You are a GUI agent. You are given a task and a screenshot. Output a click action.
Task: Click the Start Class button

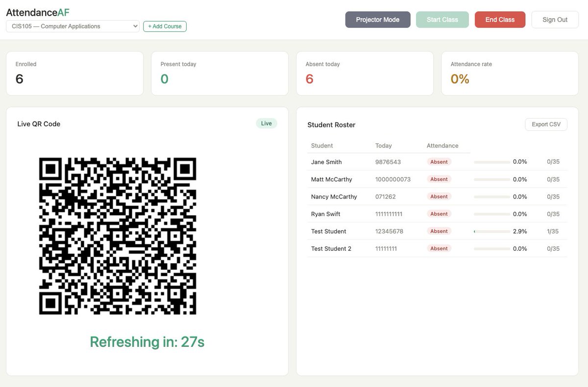click(x=442, y=20)
